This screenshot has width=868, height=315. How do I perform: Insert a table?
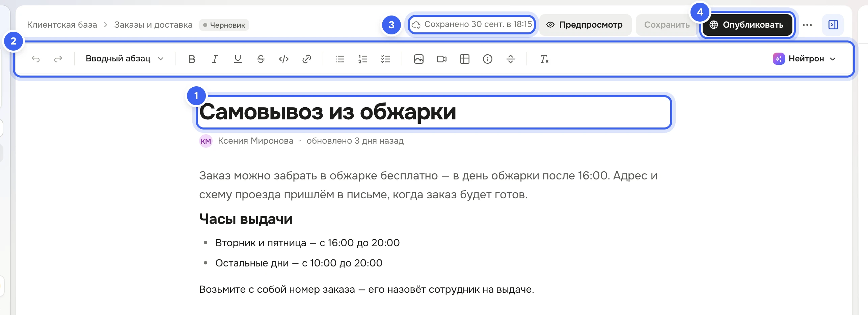(x=464, y=59)
